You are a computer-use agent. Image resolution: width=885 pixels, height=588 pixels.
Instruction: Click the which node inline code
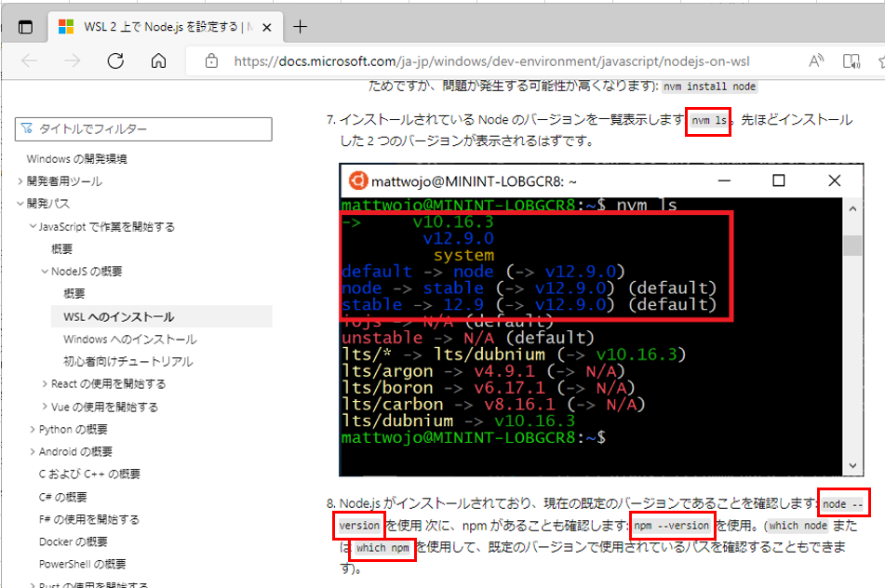click(798, 526)
